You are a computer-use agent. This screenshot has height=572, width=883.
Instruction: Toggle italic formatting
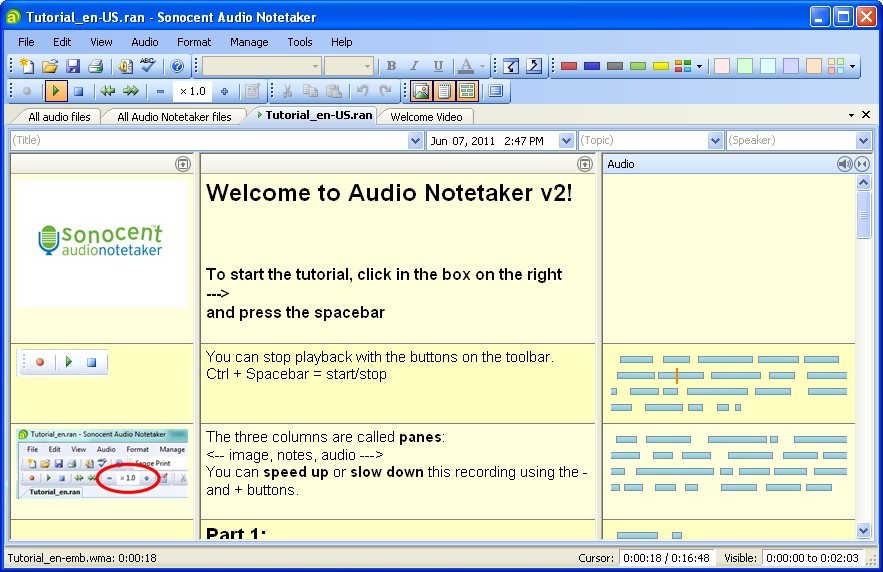pyautogui.click(x=414, y=66)
